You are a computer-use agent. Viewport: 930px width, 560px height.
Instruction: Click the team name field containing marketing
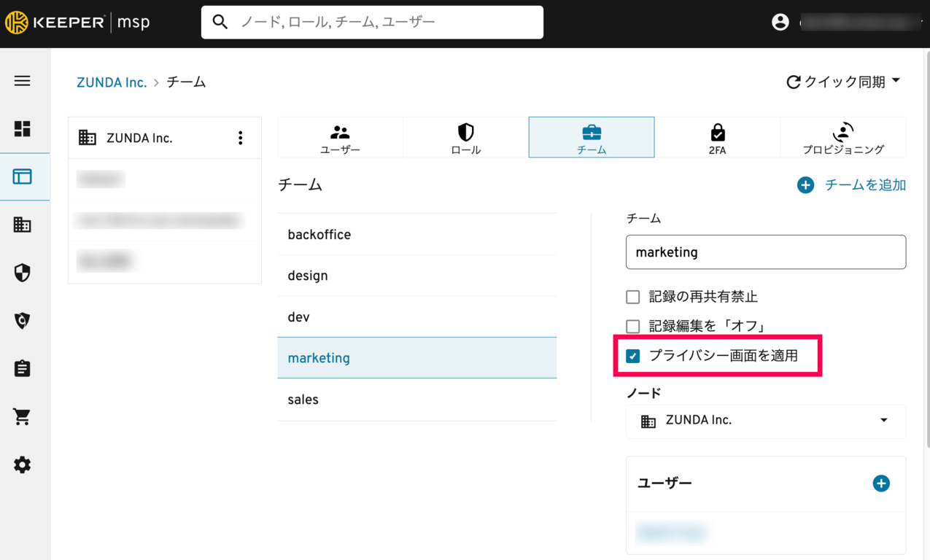tap(765, 252)
